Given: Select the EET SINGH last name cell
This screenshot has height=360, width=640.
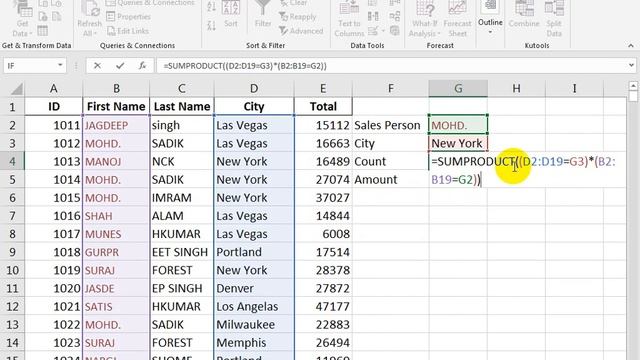Looking at the screenshot, I should click(182, 252).
